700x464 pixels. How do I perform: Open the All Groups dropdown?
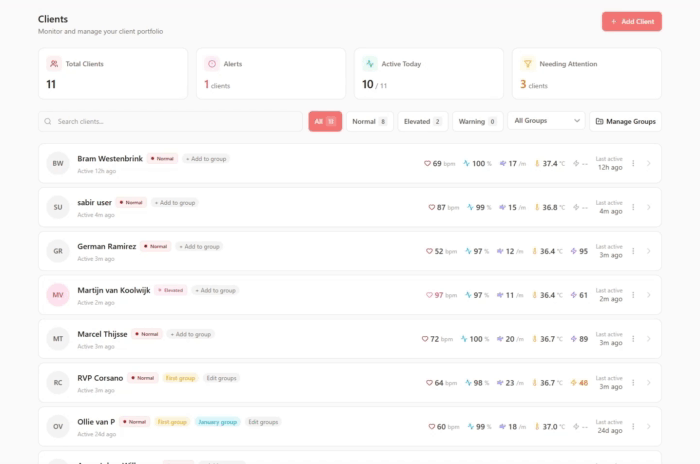pyautogui.click(x=546, y=121)
